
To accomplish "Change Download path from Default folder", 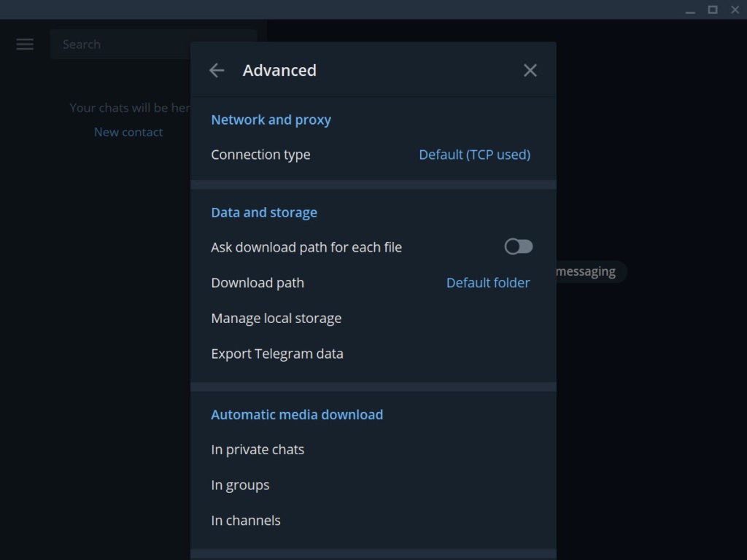I will tap(487, 283).
